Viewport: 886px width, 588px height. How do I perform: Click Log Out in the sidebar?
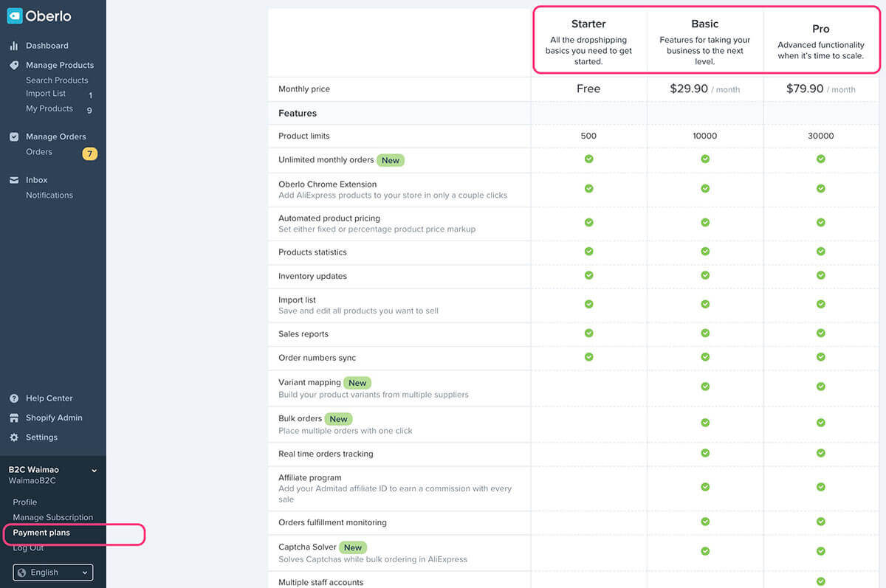tap(28, 548)
